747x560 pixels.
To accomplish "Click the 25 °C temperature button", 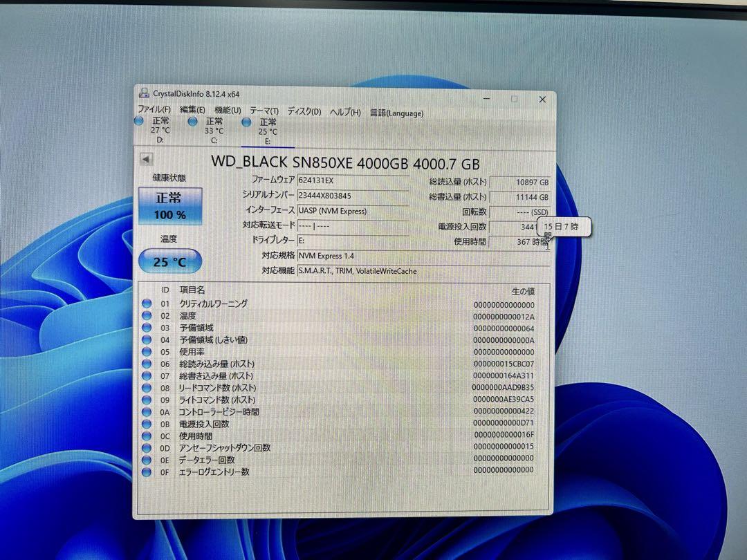I will [170, 261].
